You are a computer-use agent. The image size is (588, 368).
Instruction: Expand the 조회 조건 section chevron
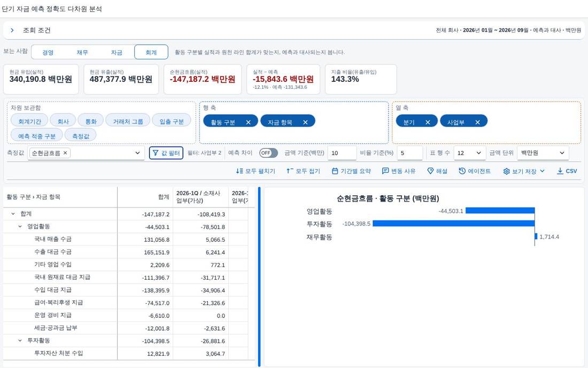(12, 30)
